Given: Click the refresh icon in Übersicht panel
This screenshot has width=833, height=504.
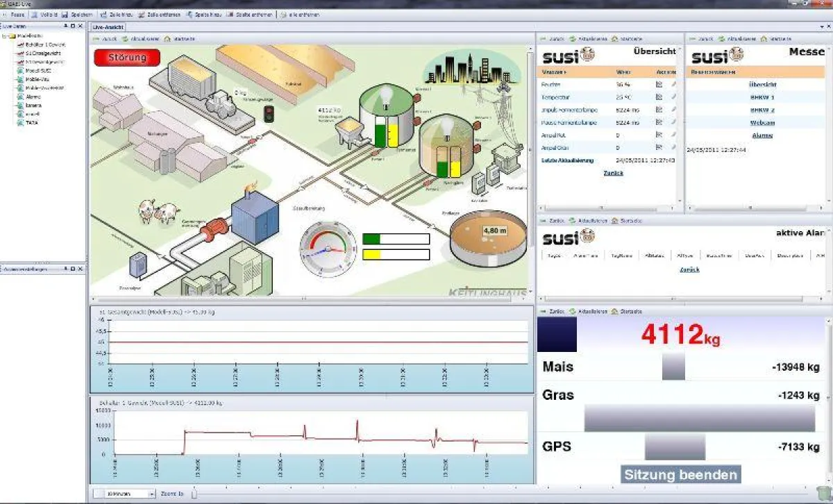Looking at the screenshot, I should pyautogui.click(x=573, y=39).
